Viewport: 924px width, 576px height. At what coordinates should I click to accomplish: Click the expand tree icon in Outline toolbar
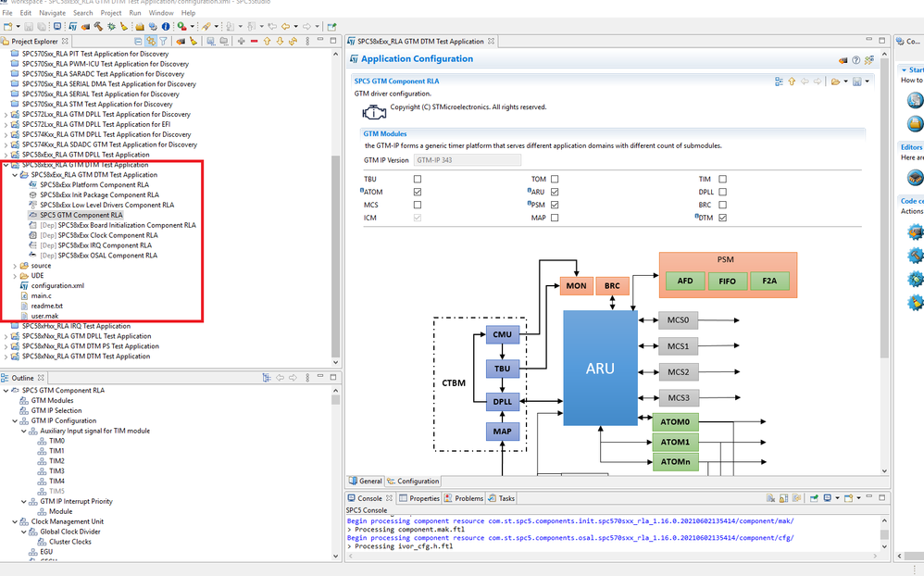pyautogui.click(x=267, y=378)
